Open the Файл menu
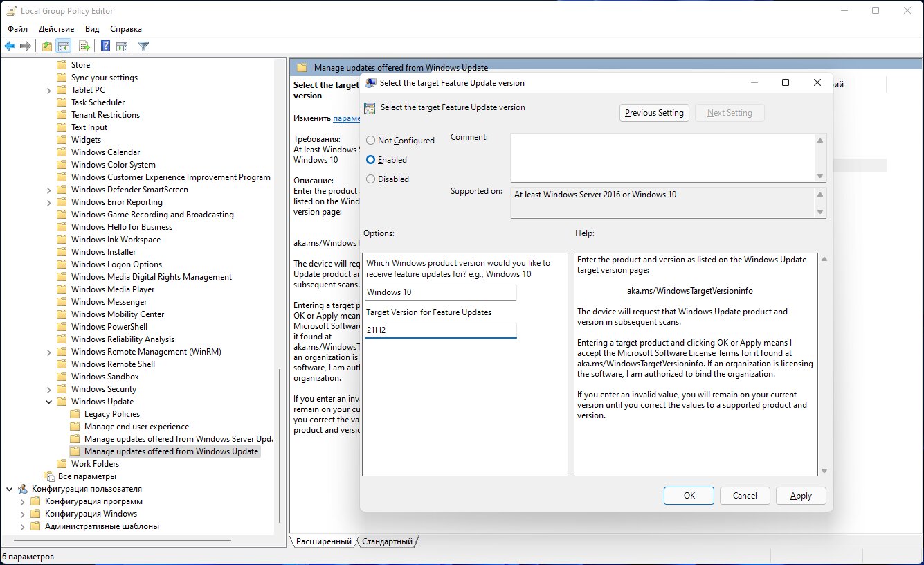This screenshot has height=565, width=924. 18,29
